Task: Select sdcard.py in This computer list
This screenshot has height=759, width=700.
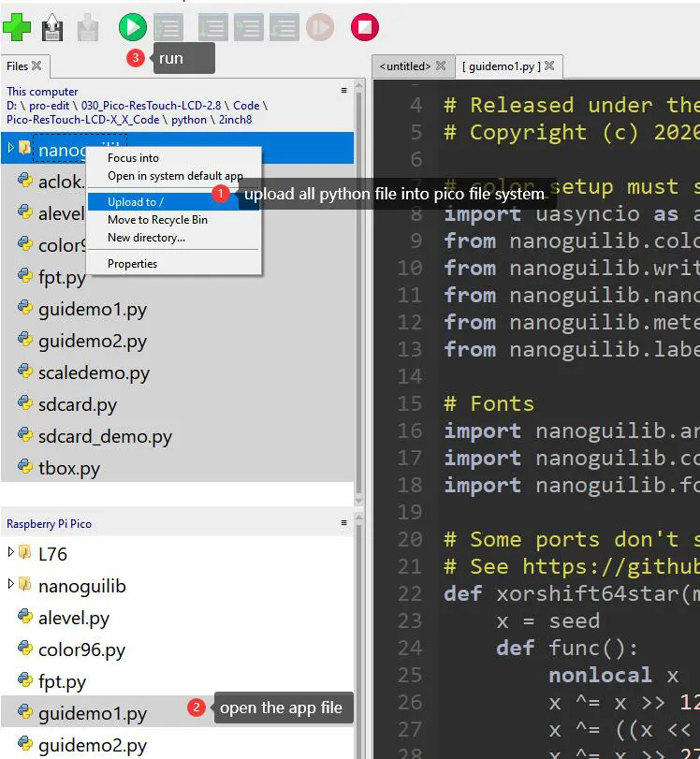Action: tap(78, 404)
